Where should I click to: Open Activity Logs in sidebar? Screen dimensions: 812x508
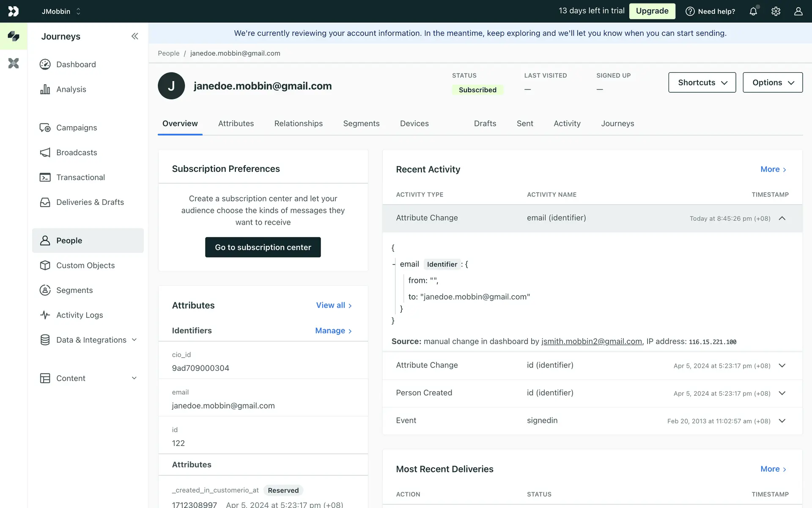[x=80, y=315]
